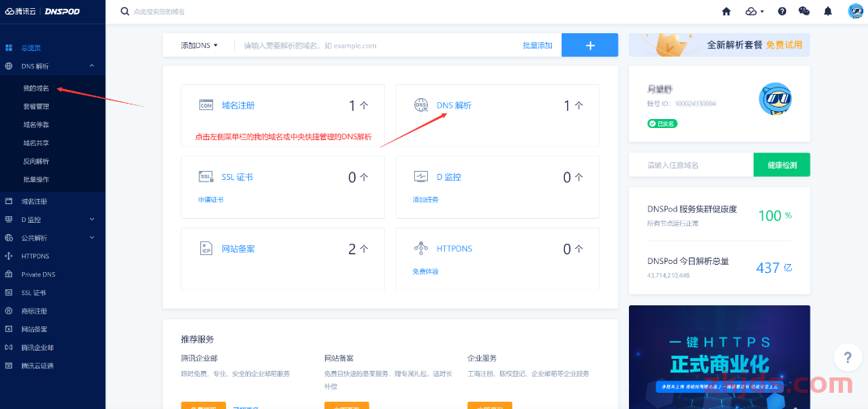The image size is (868, 409).
Task: Click the globe icon beside DNS 解析
Action: click(x=8, y=66)
